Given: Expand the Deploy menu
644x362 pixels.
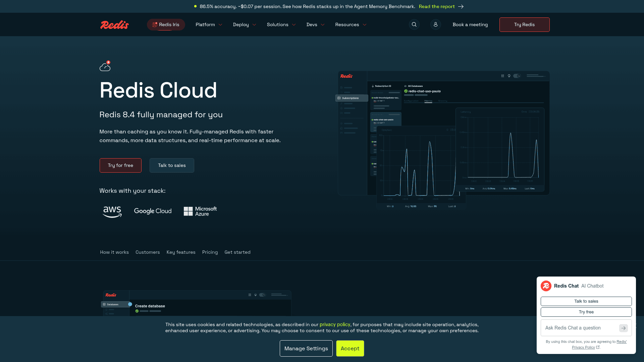Looking at the screenshot, I should tap(245, 25).
